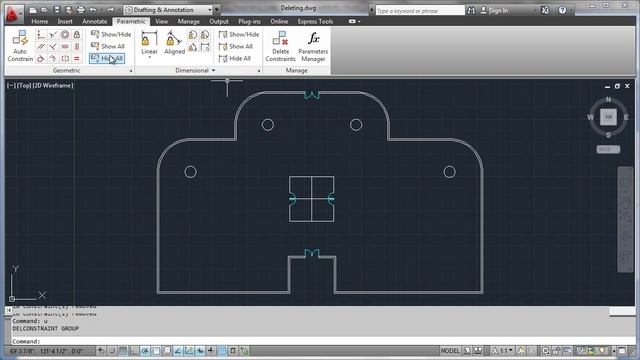Image resolution: width=640 pixels, height=360 pixels.
Task: Click the Redo arrow icon
Action: (110, 10)
